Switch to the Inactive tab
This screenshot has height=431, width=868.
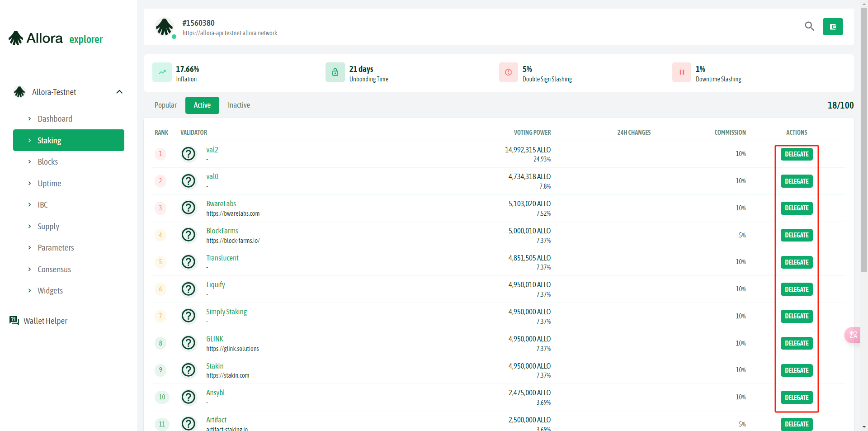(x=239, y=105)
